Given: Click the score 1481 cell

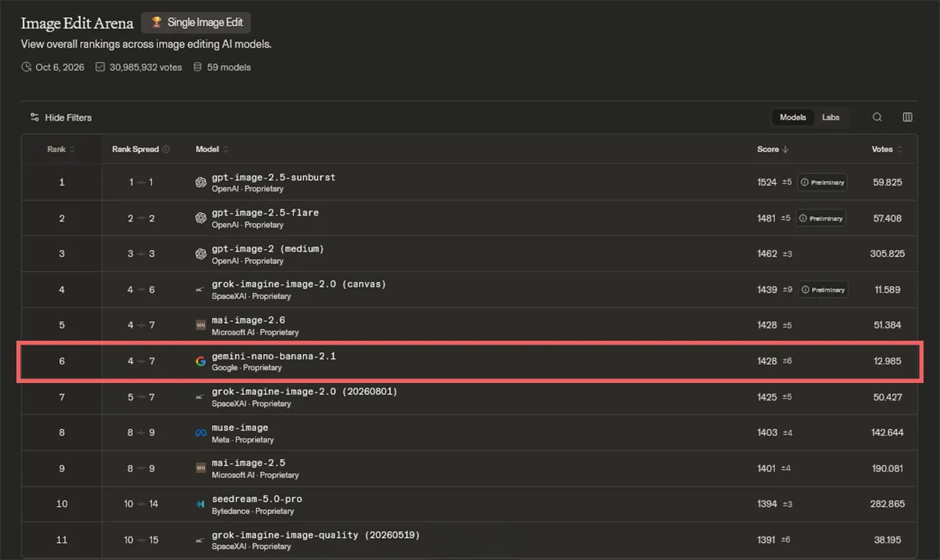Looking at the screenshot, I should point(767,219).
